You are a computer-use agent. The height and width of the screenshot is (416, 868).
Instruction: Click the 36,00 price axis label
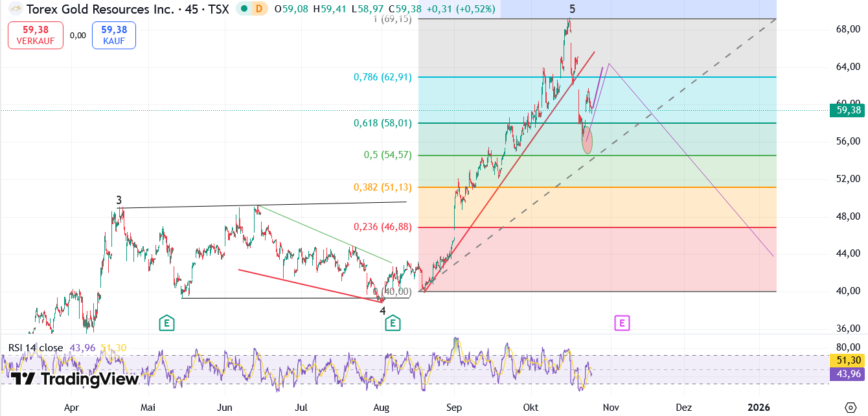point(848,329)
